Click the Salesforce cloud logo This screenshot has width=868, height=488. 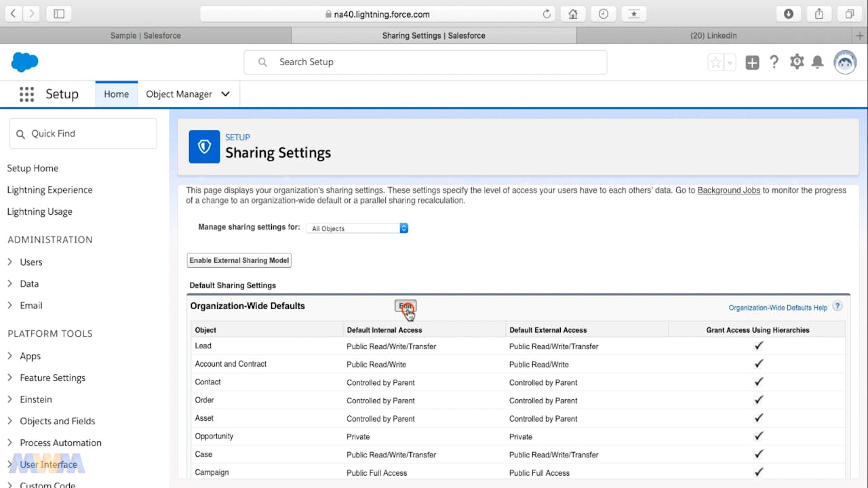click(25, 62)
